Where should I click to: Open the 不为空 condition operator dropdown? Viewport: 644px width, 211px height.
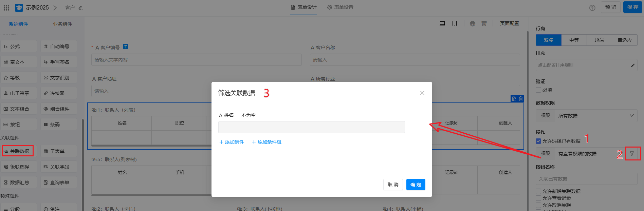coord(248,115)
